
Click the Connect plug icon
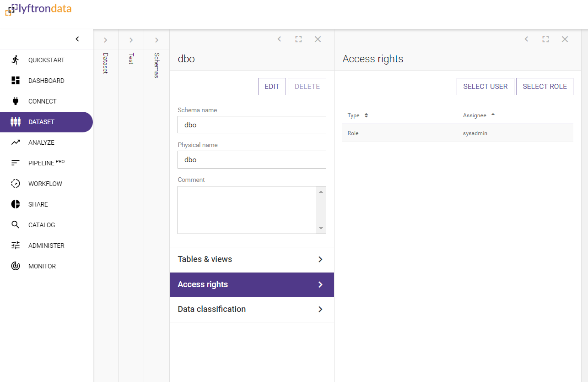click(x=16, y=101)
